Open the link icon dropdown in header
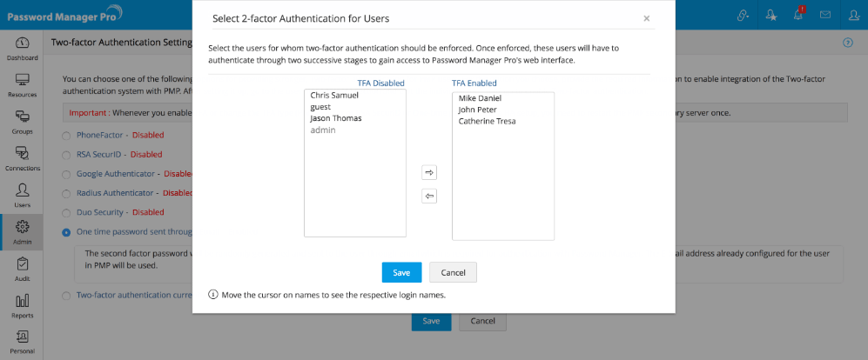The image size is (868, 360). (x=744, y=15)
